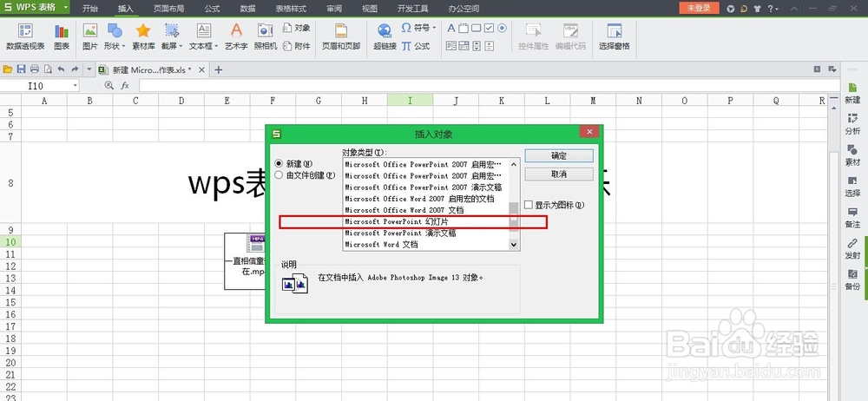
Task: Add a new document tab with plus
Action: pyautogui.click(x=219, y=69)
